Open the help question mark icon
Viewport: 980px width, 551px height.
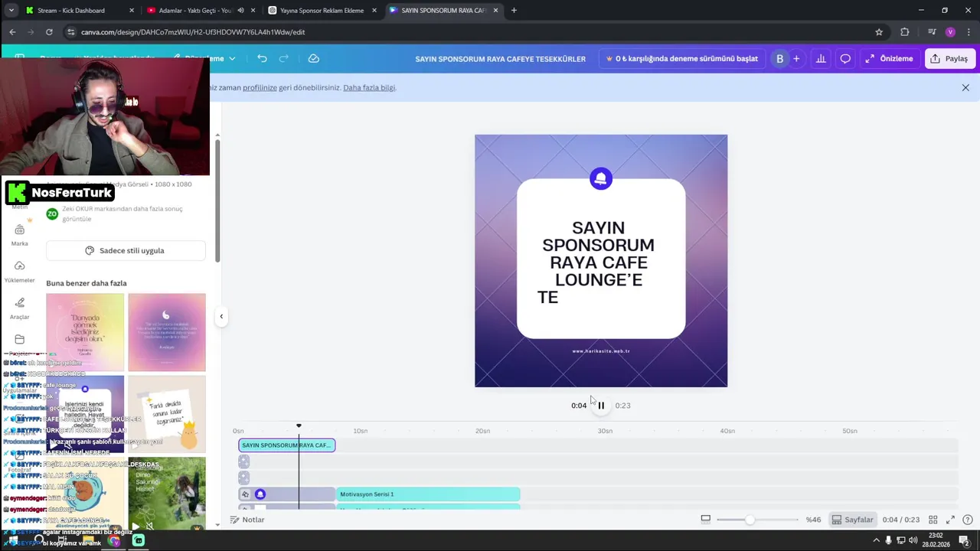tap(967, 520)
